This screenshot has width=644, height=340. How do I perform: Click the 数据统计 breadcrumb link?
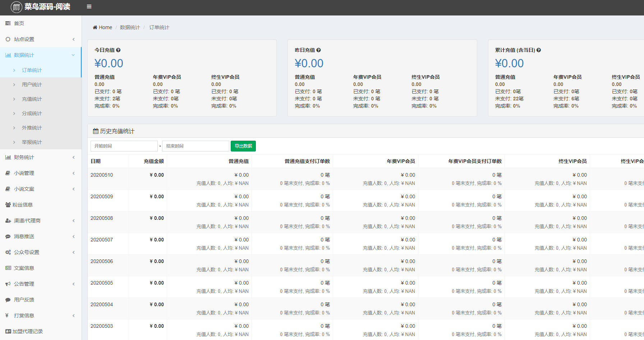pos(130,27)
